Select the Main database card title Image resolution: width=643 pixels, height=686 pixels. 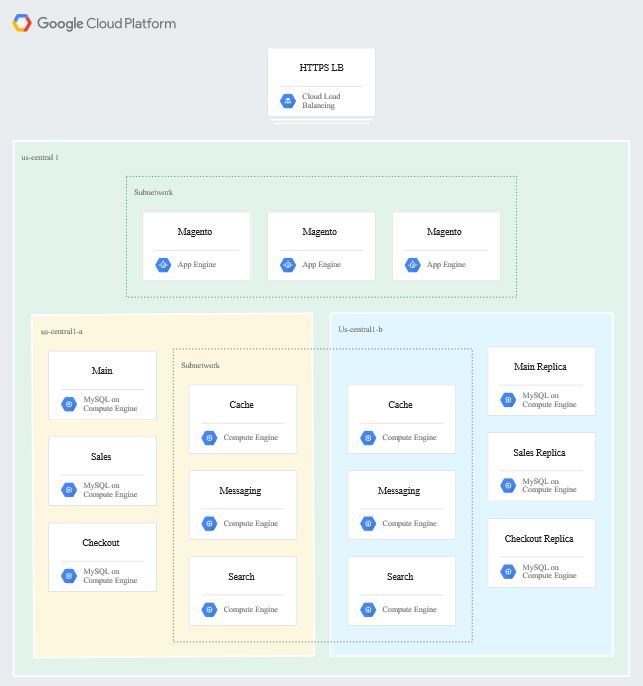tap(102, 371)
